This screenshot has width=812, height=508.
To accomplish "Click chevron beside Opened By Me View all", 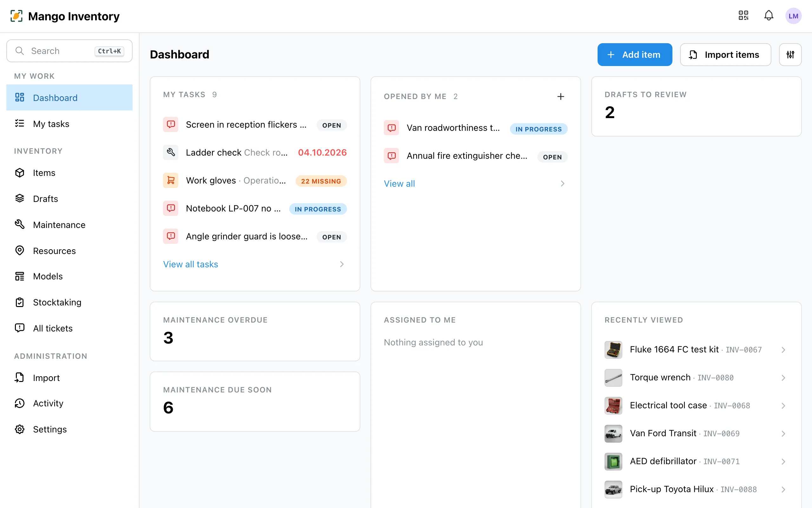I will coord(562,184).
